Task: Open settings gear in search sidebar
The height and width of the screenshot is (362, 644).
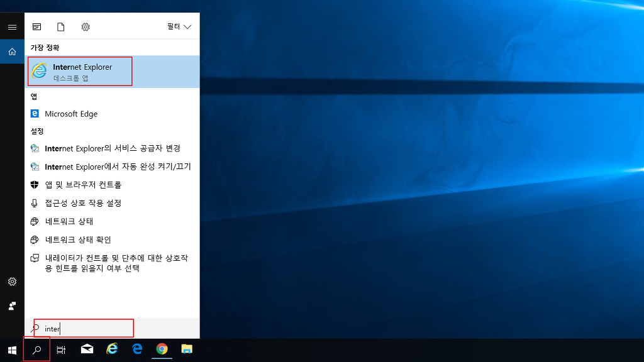Action: pos(13,282)
